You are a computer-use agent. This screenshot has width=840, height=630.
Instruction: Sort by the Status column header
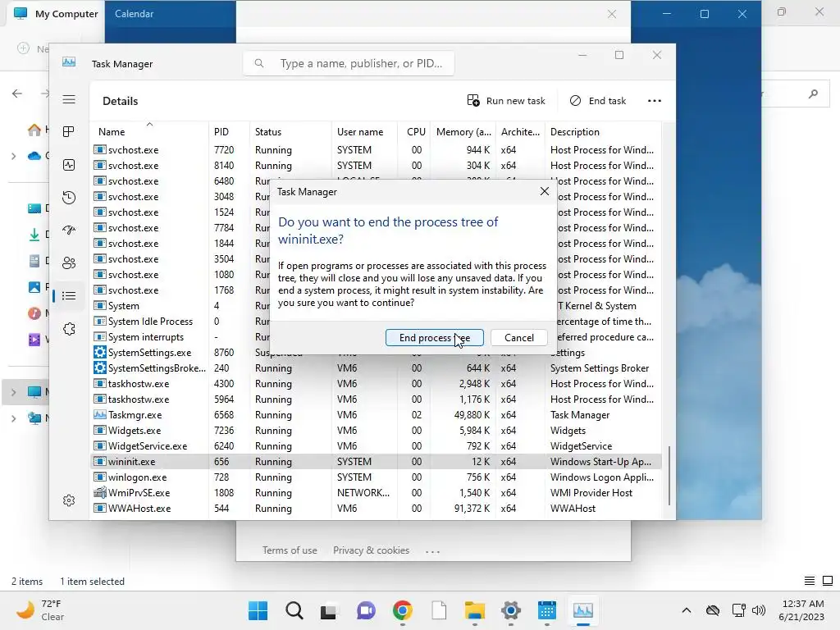point(290,132)
